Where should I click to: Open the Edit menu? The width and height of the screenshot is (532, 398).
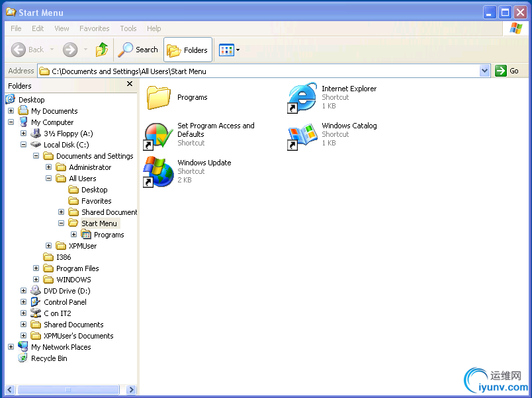point(38,28)
